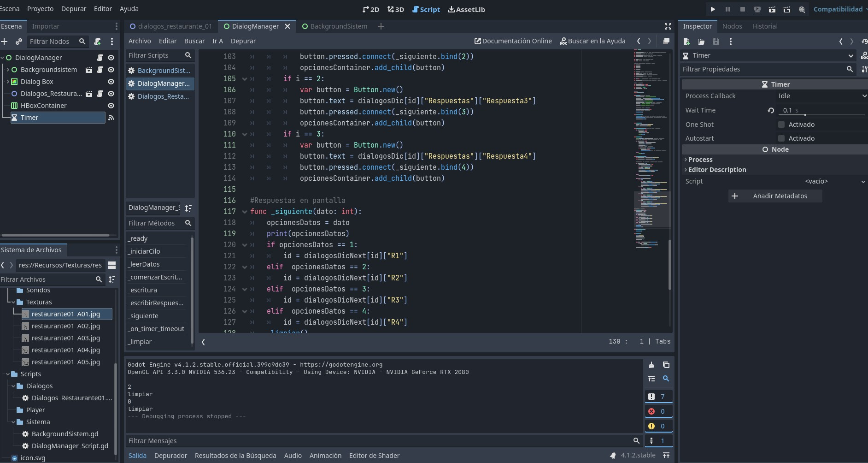
Task: Make script editor floating window
Action: pos(666,41)
